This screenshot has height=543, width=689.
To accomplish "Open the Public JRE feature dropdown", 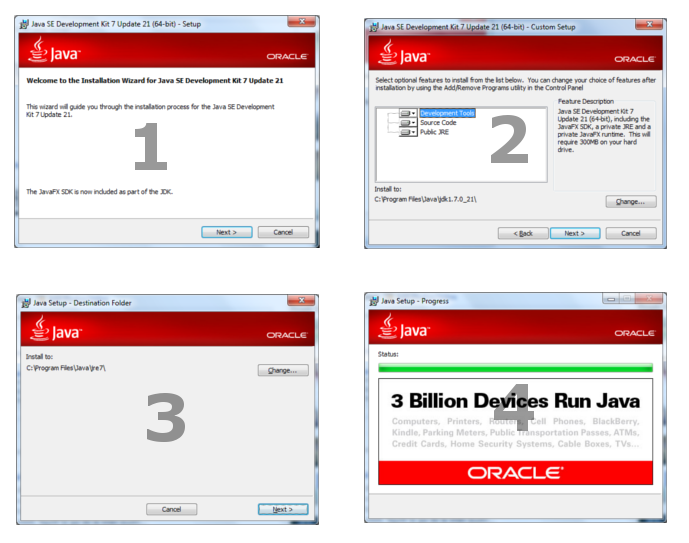I will click(x=408, y=132).
